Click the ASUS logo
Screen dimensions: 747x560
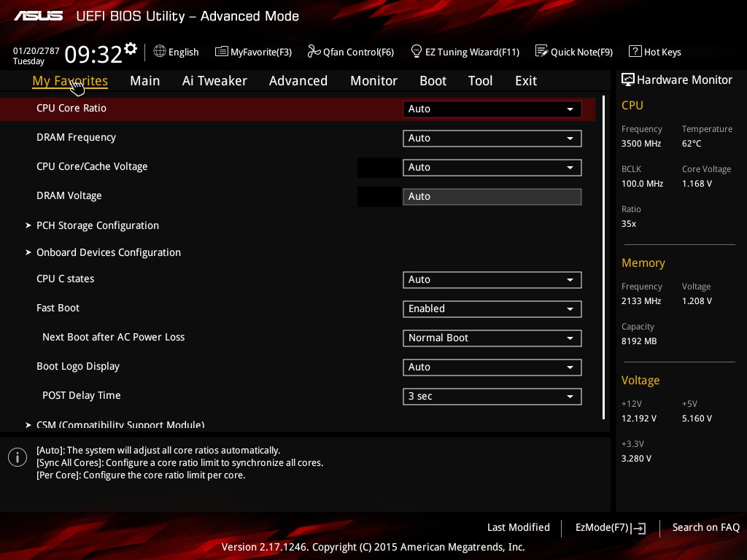tap(38, 16)
